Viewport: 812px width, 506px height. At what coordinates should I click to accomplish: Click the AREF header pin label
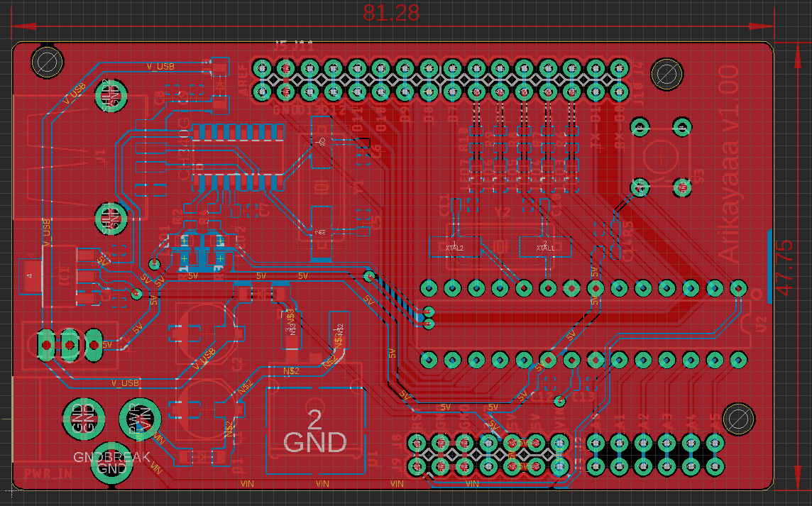[243, 80]
